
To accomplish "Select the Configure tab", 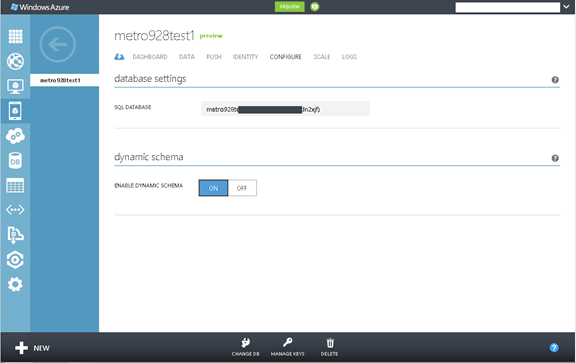I will point(285,57).
